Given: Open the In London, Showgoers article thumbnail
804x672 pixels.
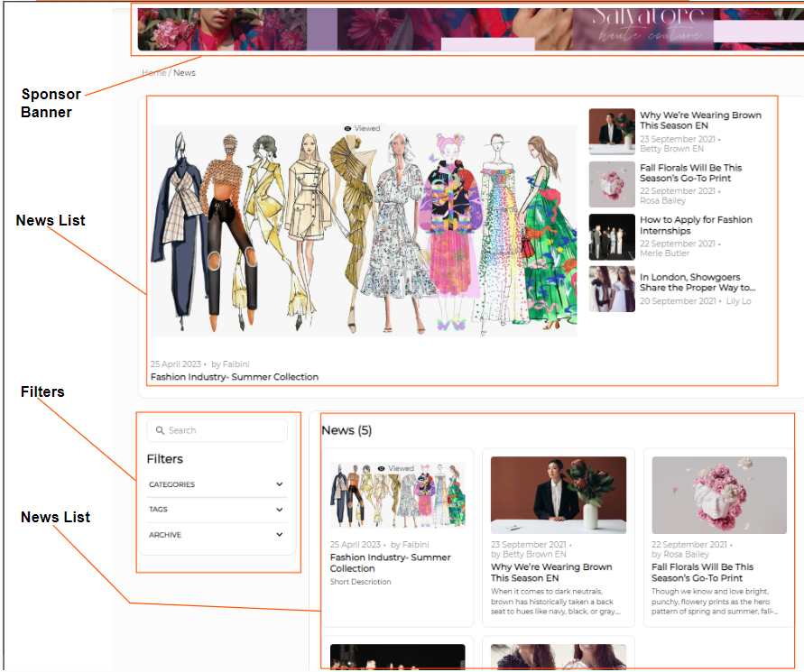Looking at the screenshot, I should coord(612,289).
